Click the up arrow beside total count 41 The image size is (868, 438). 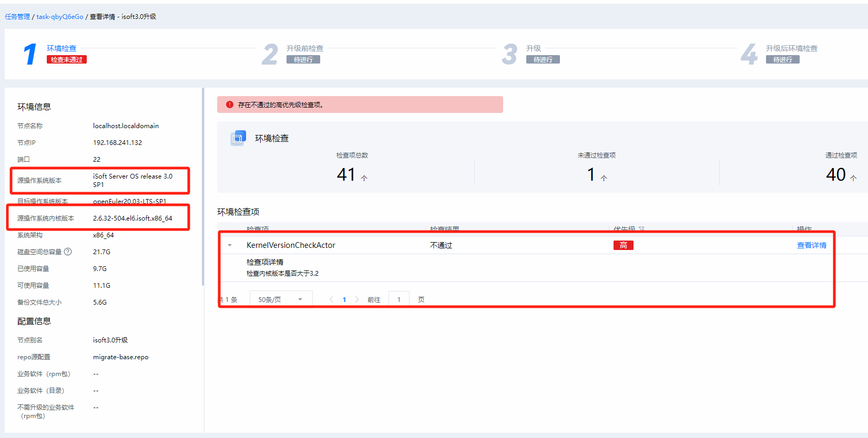coord(364,178)
